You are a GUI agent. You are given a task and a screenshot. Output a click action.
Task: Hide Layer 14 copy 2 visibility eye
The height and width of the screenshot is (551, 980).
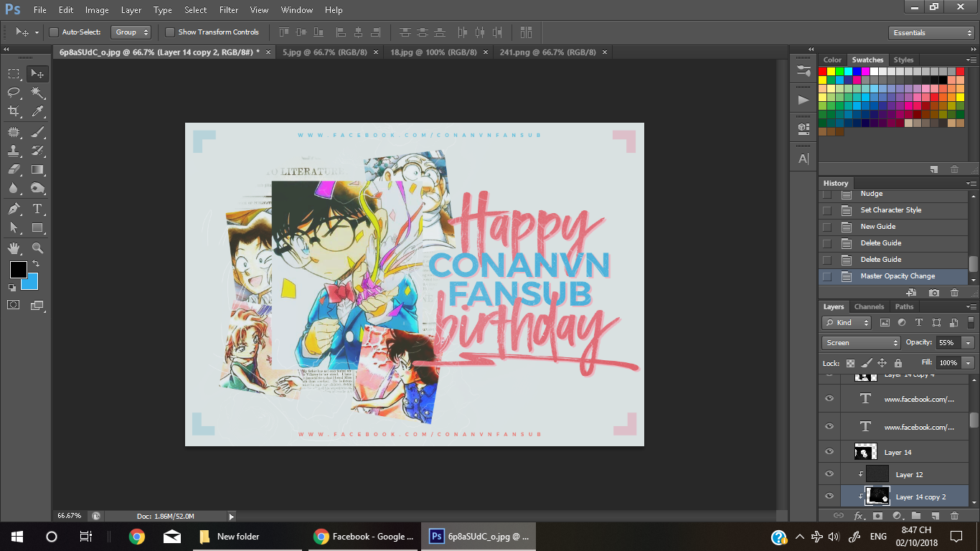(829, 496)
